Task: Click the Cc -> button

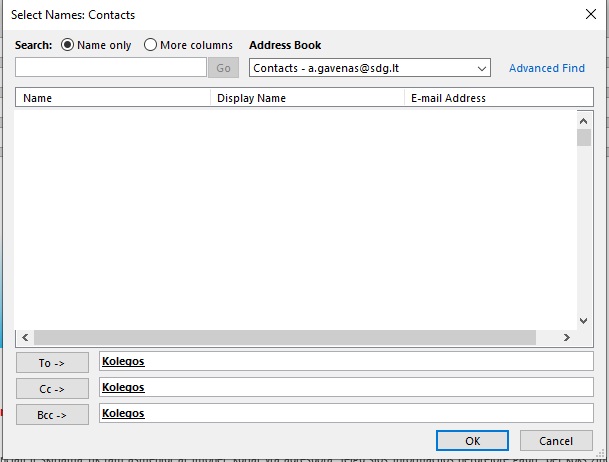Action: tap(52, 389)
